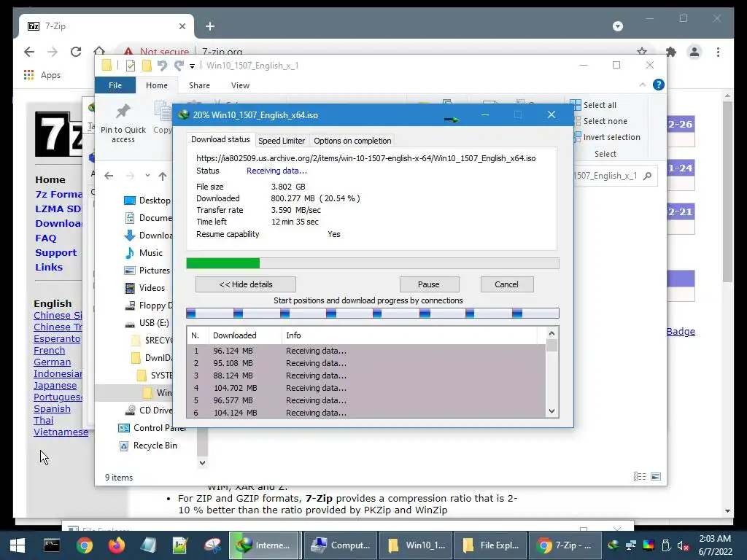The height and width of the screenshot is (560, 747).
Task: Select Desktop in navigation pane
Action: tap(147, 201)
